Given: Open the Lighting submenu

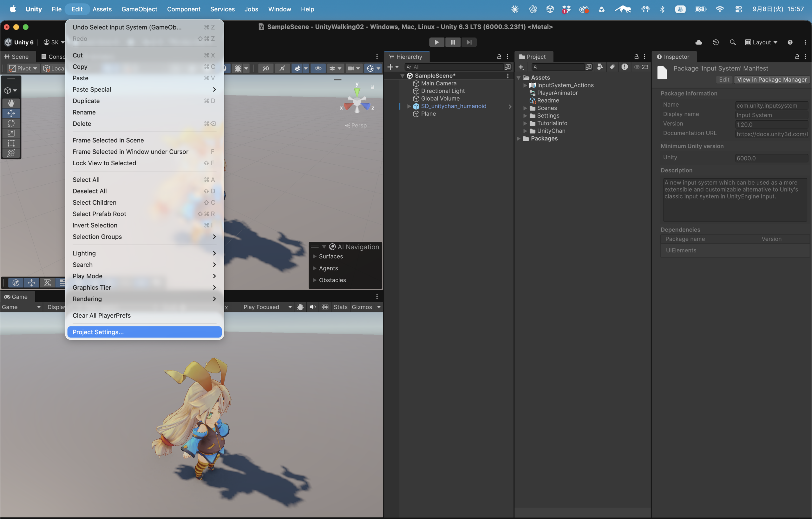Looking at the screenshot, I should [144, 253].
